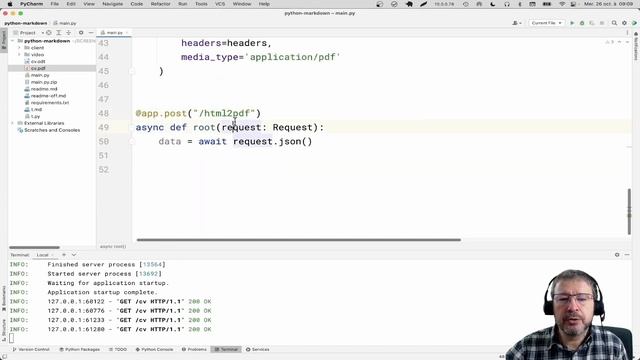Click editor vertical scrollbar thumb
This screenshot has width=640, height=360.
pyautogui.click(x=629, y=211)
